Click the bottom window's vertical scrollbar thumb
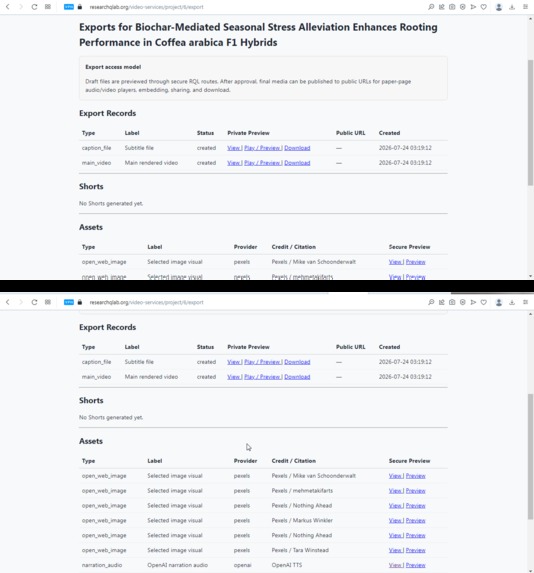This screenshot has height=573, width=534. point(530,456)
